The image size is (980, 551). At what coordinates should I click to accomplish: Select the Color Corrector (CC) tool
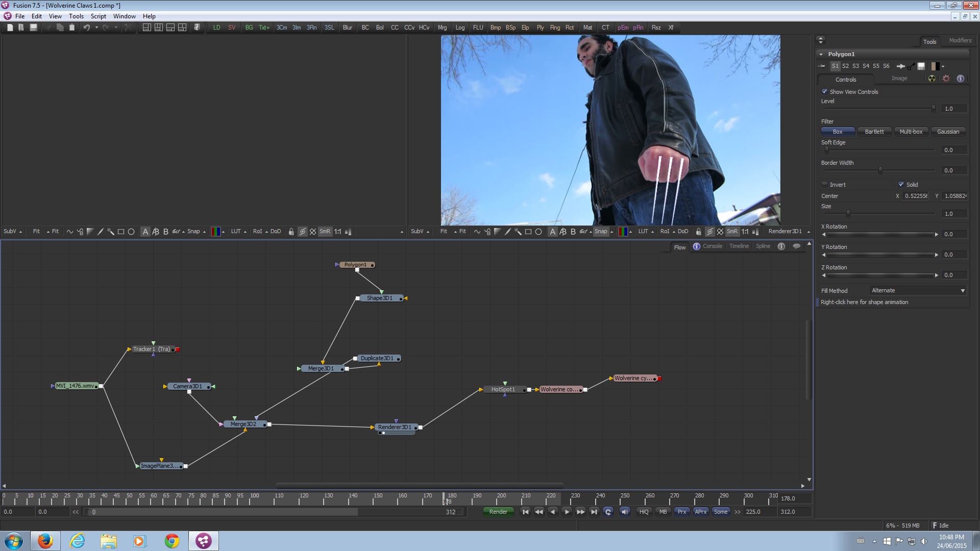tap(395, 27)
